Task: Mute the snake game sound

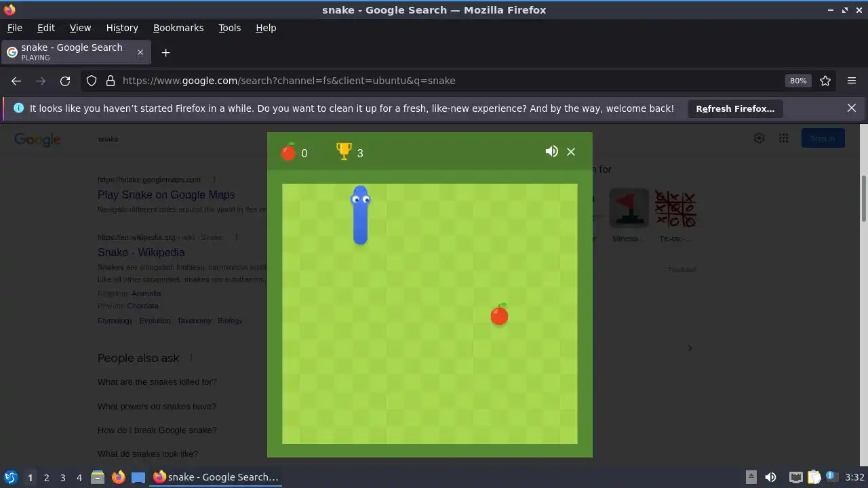Action: (x=552, y=151)
